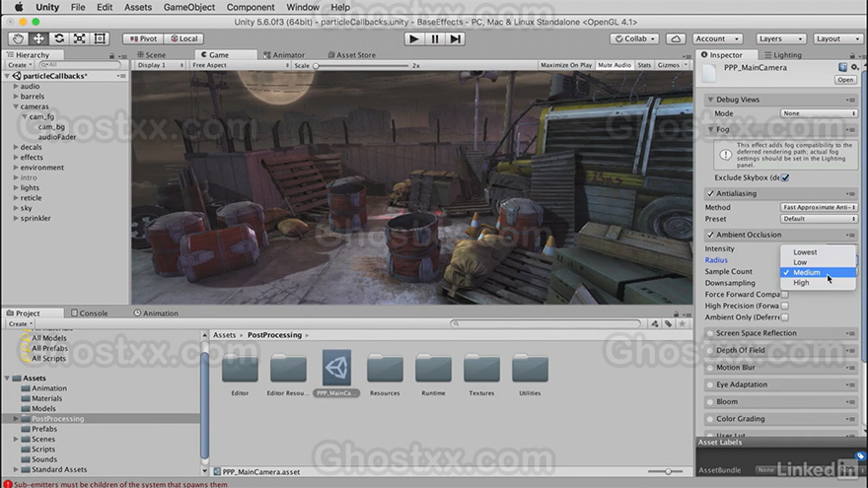The height and width of the screenshot is (488, 868).
Task: Open the Cloud services icon
Action: (x=676, y=38)
